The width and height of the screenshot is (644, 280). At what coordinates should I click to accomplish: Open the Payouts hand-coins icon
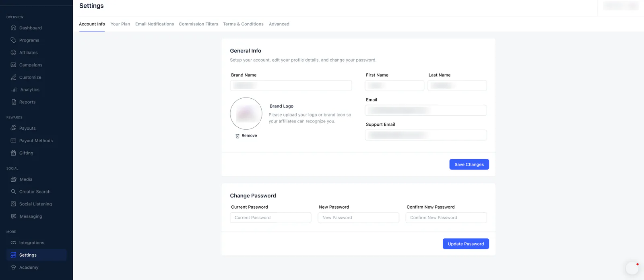pyautogui.click(x=13, y=128)
